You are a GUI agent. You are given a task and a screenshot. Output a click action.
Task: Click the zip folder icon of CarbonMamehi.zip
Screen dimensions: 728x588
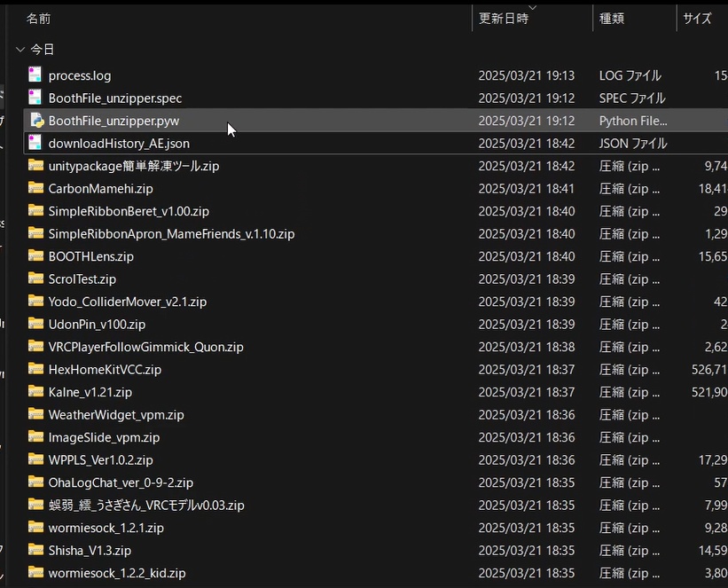35,188
